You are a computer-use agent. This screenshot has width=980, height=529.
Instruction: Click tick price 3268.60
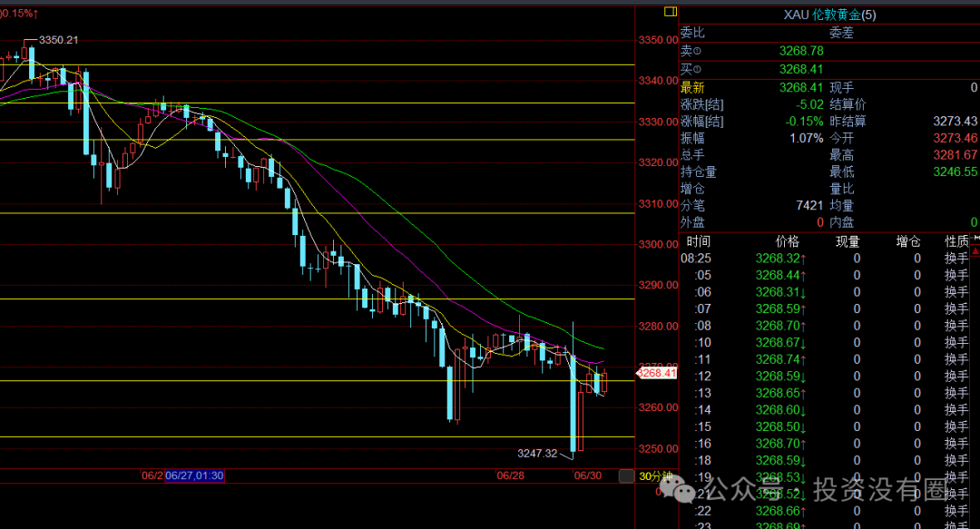click(x=778, y=410)
